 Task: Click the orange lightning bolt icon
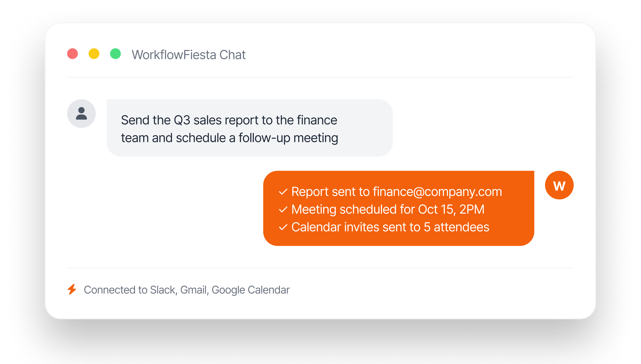click(72, 290)
